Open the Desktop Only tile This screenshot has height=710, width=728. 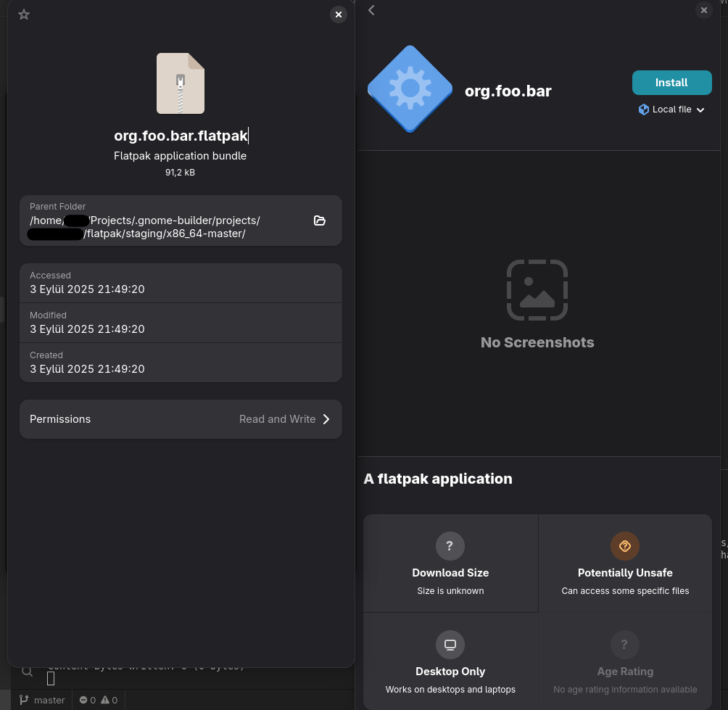click(x=450, y=661)
